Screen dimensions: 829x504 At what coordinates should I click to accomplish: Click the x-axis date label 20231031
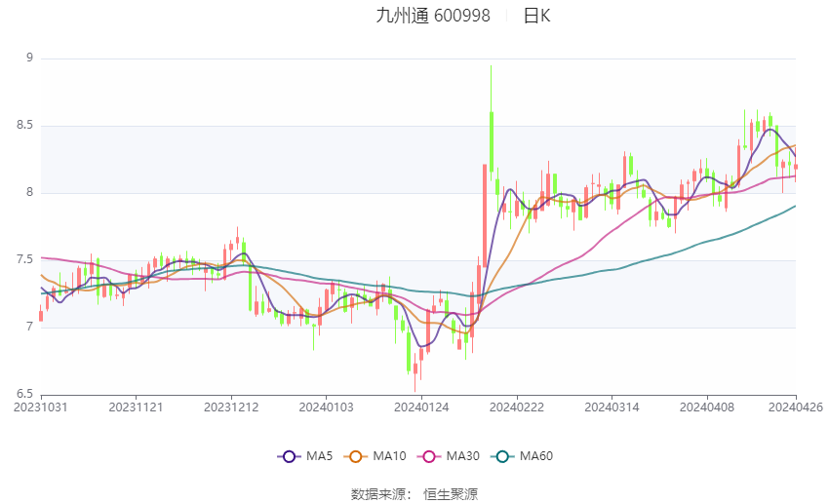[x=41, y=407]
